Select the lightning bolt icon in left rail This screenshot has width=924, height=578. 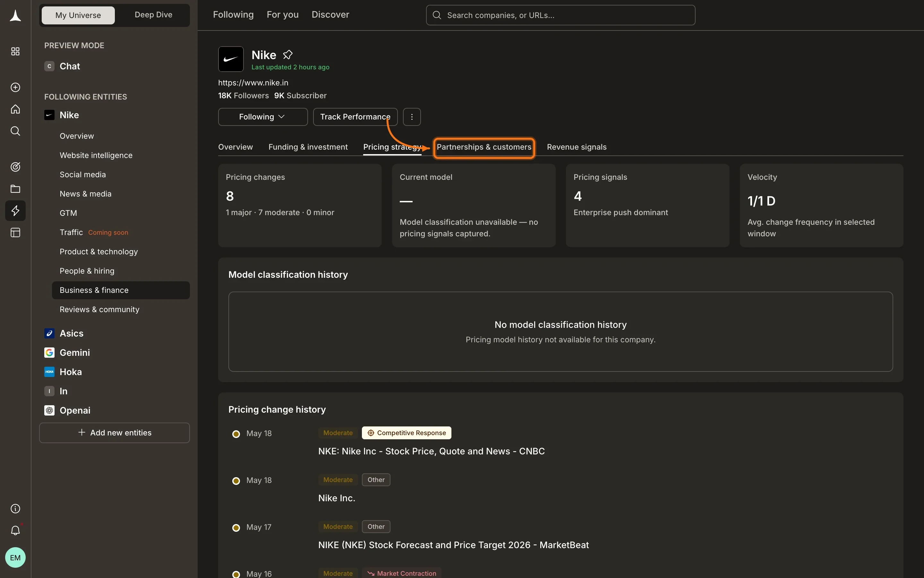pyautogui.click(x=15, y=210)
